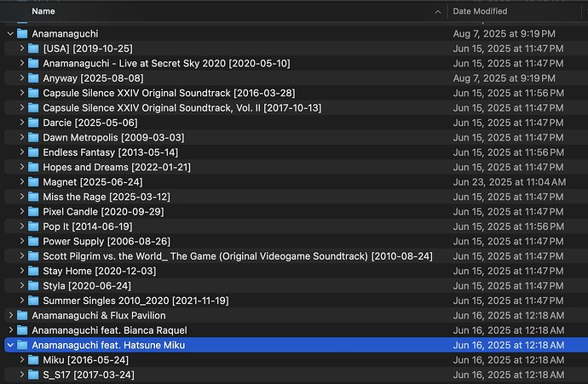Select 'Pixel Candle [2020-09-29]' name

(103, 212)
